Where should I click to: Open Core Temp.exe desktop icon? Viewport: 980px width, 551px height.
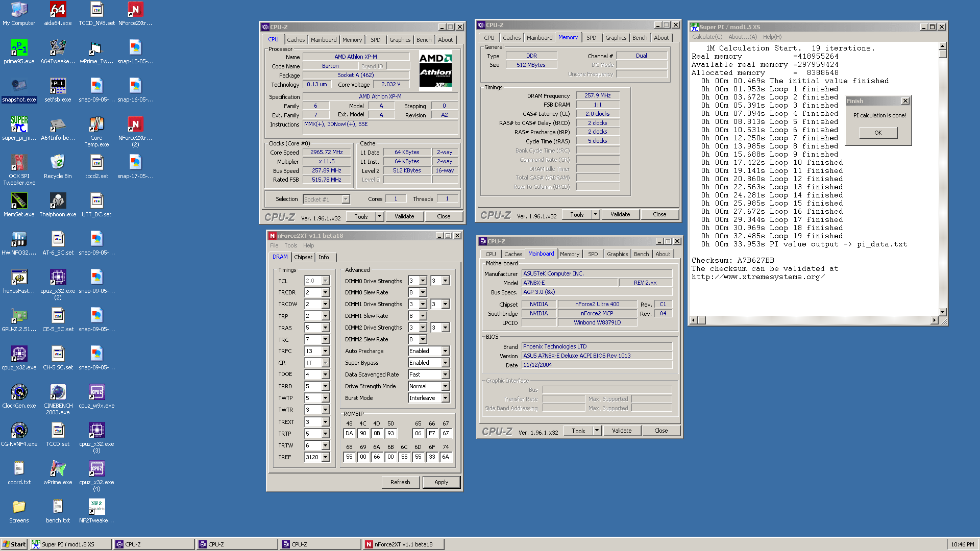[x=96, y=131]
